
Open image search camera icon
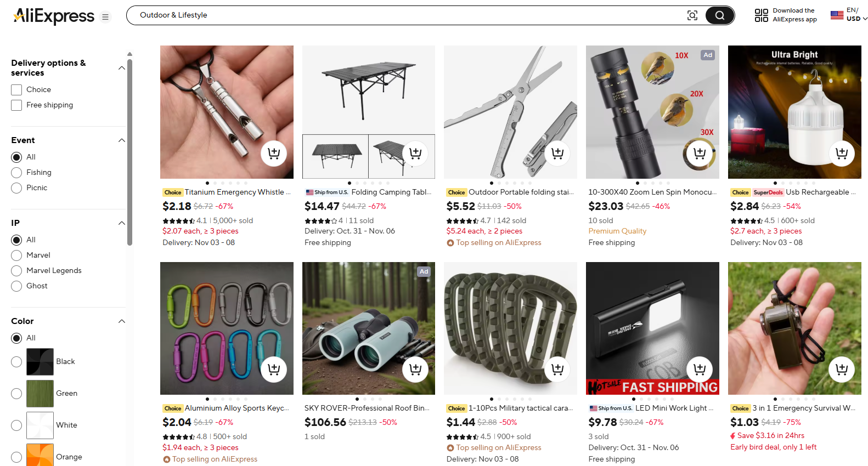pos(692,15)
